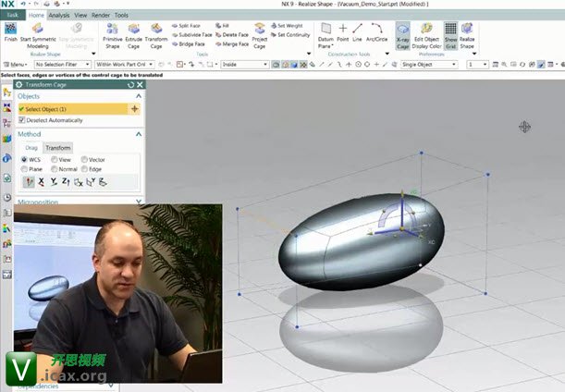This screenshot has height=392, width=565.
Task: Open the dropdown showing value 1
Action: [x=477, y=64]
